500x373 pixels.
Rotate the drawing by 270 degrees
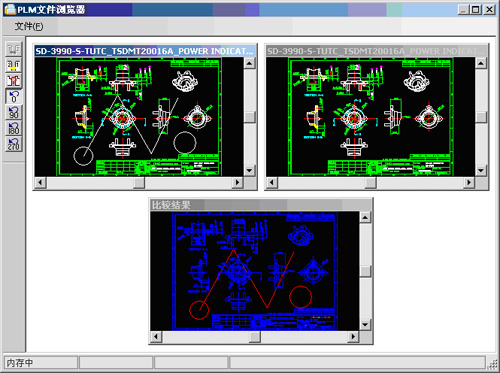coord(14,144)
